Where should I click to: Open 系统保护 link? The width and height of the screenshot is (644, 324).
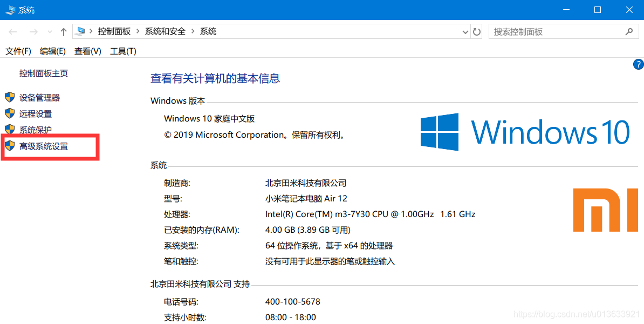pyautogui.click(x=35, y=130)
